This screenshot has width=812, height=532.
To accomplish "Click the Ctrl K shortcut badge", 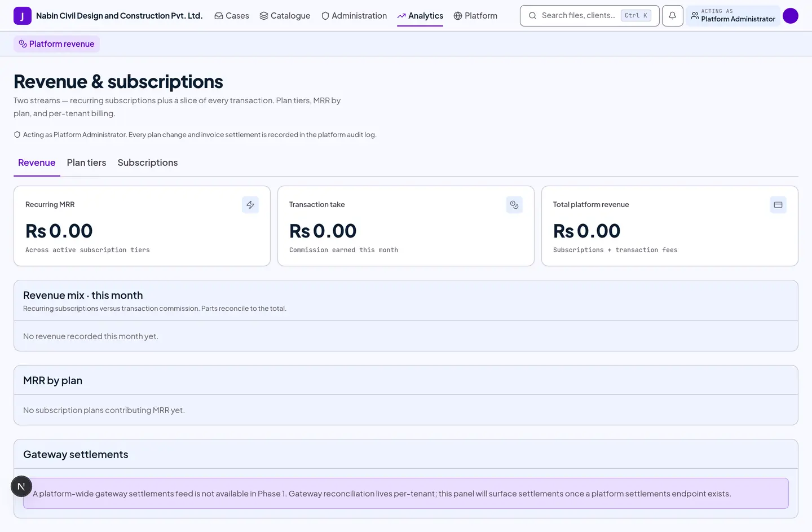I will click(x=636, y=16).
